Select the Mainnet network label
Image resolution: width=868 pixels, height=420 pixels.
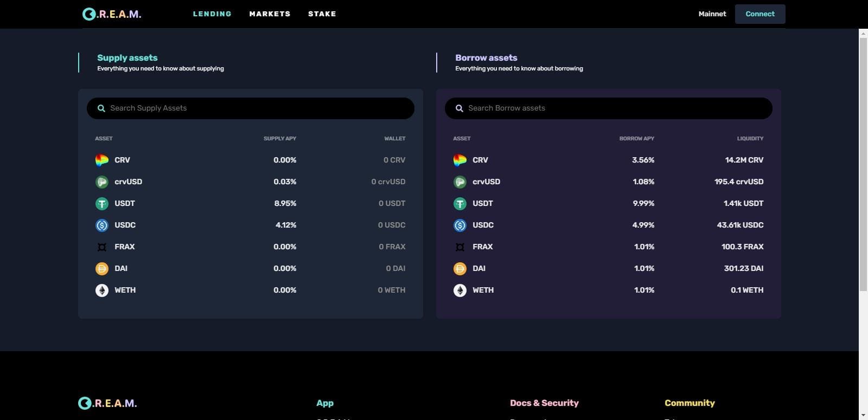coord(712,14)
